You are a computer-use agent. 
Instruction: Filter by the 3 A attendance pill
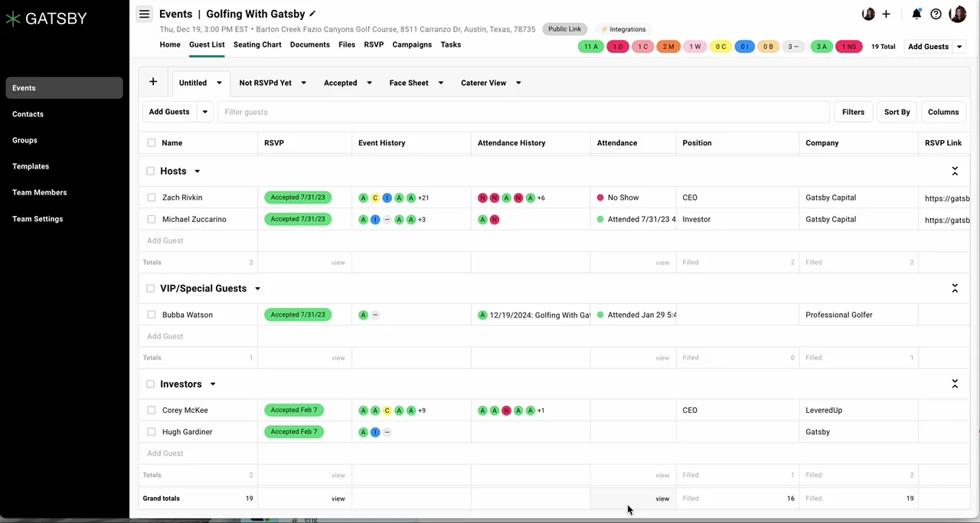[822, 47]
